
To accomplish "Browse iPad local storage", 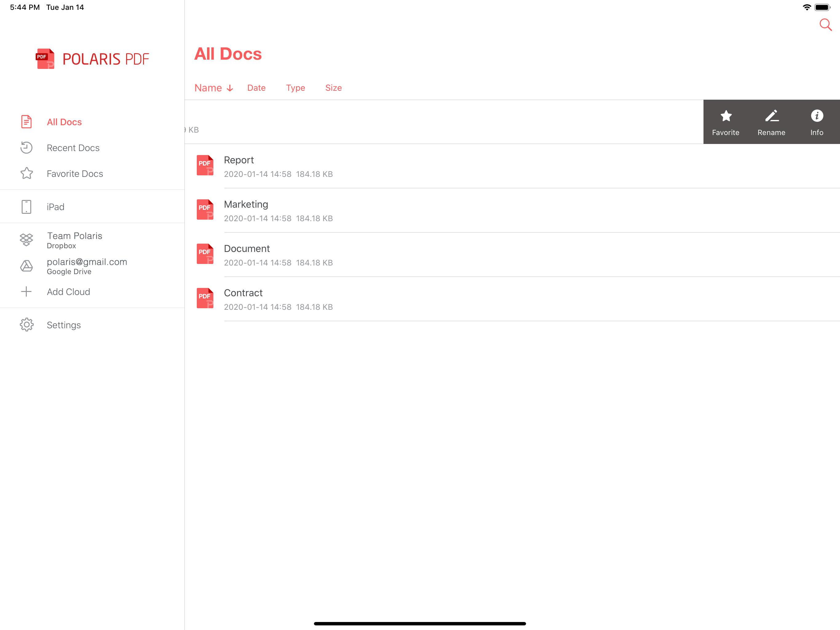I will 55,207.
